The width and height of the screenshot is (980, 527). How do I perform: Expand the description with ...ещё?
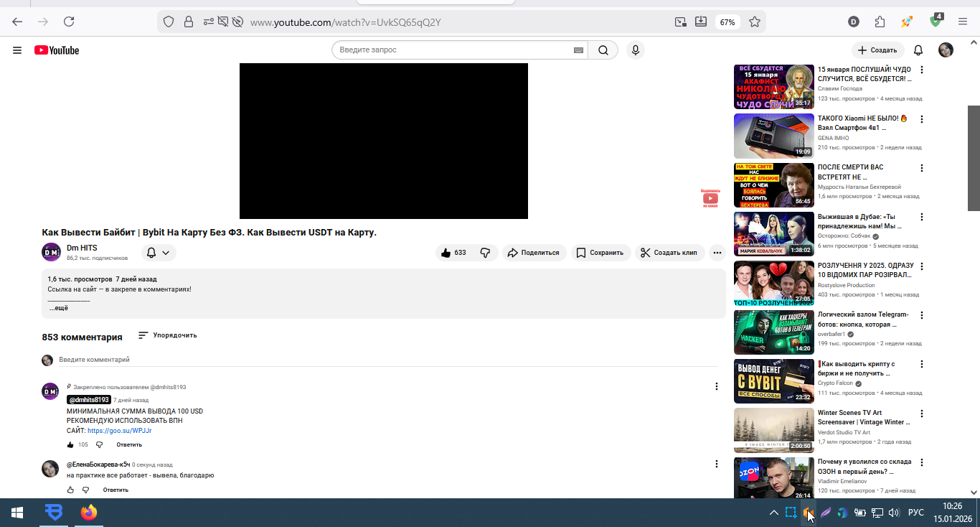tap(59, 308)
